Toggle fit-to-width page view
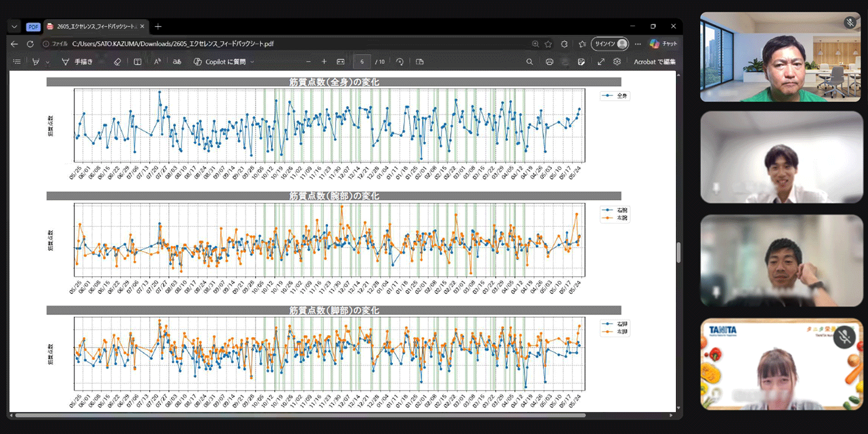Image resolution: width=868 pixels, height=434 pixels. 341,61
